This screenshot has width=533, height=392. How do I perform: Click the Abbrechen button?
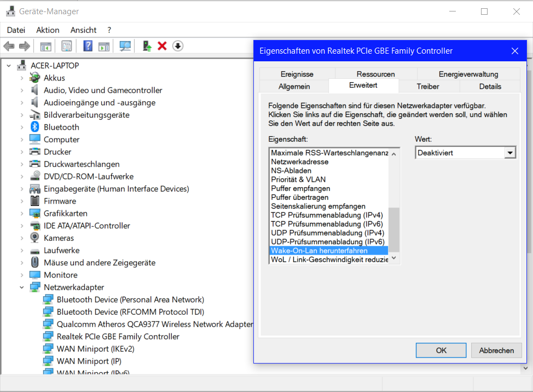click(496, 350)
